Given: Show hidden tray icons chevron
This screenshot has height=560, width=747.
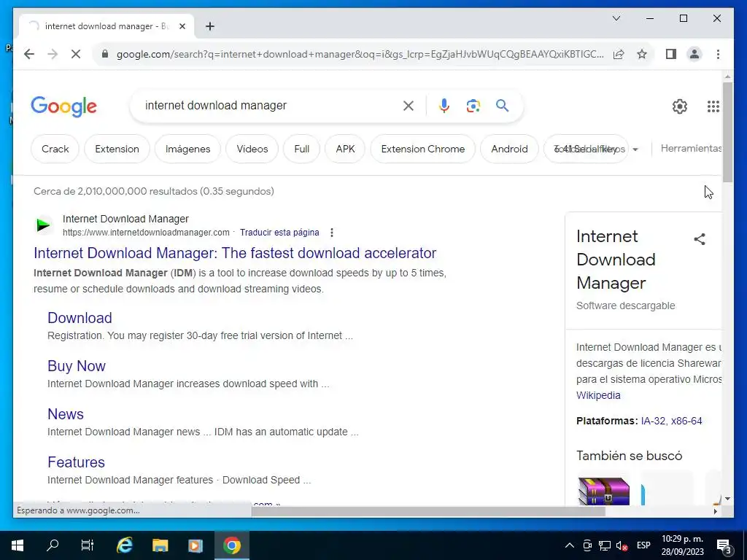Looking at the screenshot, I should [x=569, y=545].
